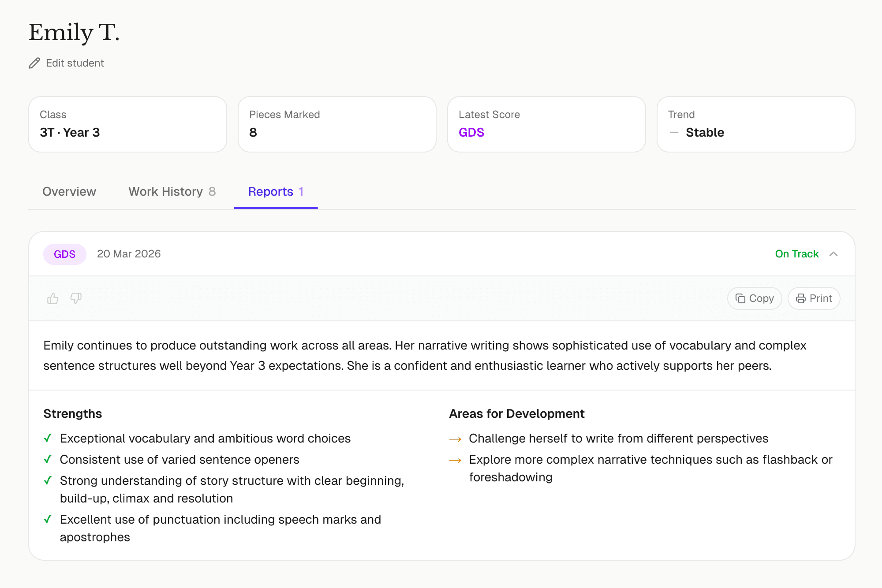The height and width of the screenshot is (588, 882).
Task: Click the Pieces Marked card showing 8
Action: pos(337,124)
